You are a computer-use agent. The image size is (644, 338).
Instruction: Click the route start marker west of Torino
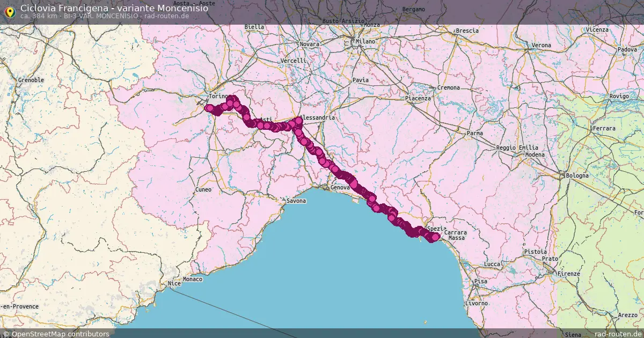tap(209, 108)
